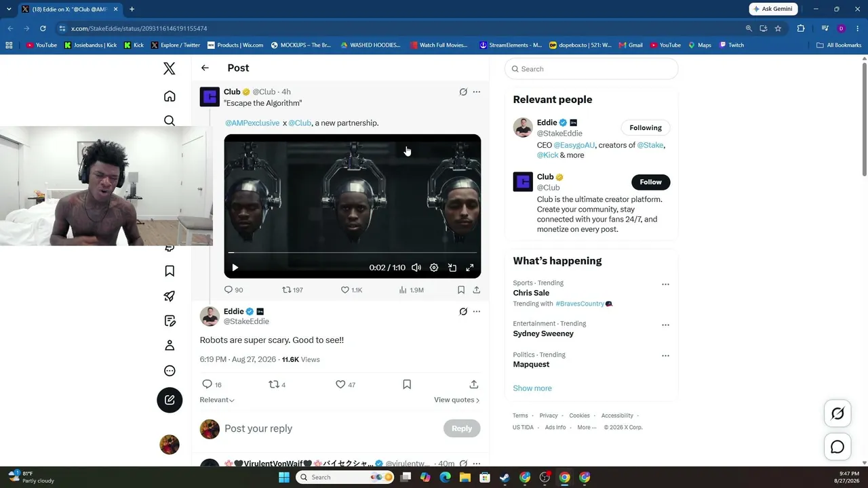
Task: Open the Profile icon in left sidebar
Action: pyautogui.click(x=170, y=346)
